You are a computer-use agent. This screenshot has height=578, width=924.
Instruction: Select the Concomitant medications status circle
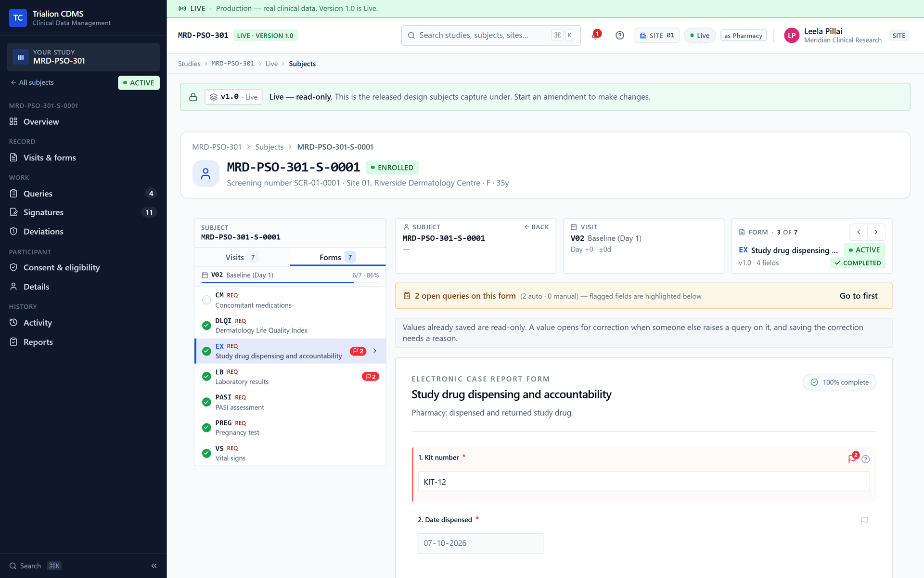coord(206,300)
